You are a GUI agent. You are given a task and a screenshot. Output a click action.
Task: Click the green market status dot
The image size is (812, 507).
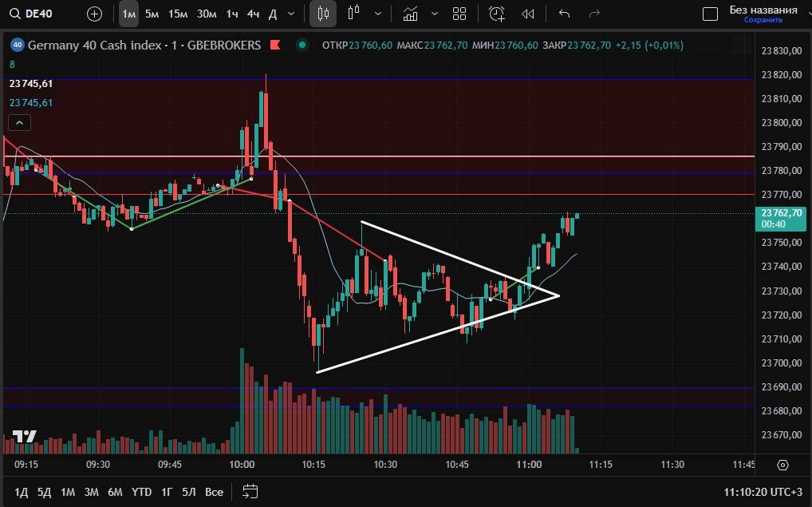coord(302,45)
